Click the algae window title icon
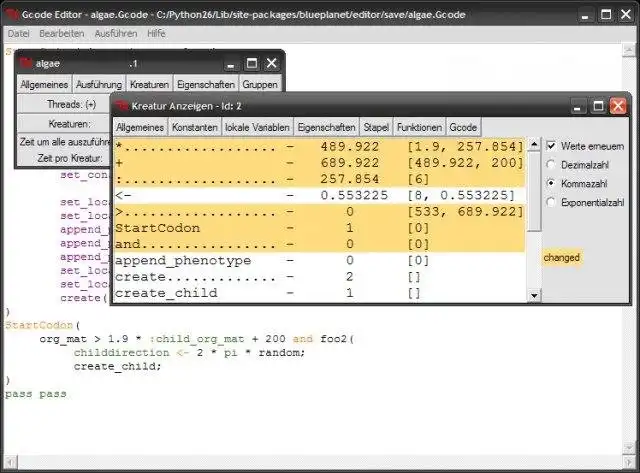This screenshot has width=640, height=473. [x=26, y=63]
